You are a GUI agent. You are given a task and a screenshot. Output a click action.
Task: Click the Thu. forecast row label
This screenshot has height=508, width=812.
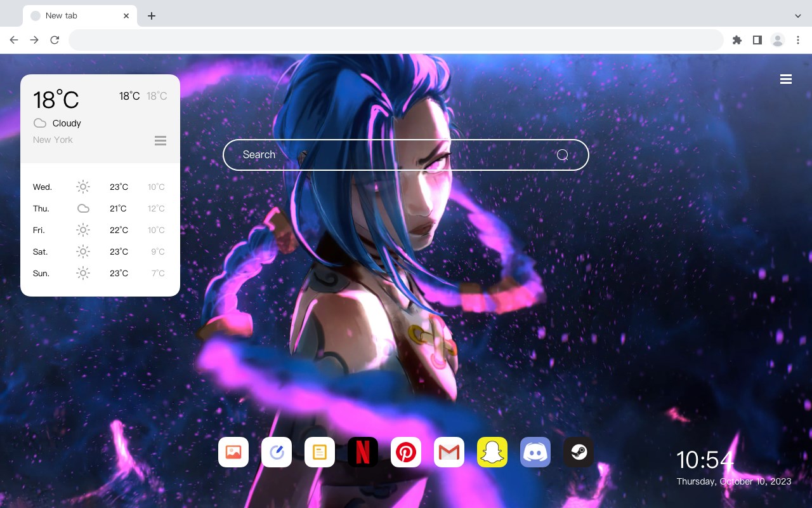pyautogui.click(x=41, y=208)
